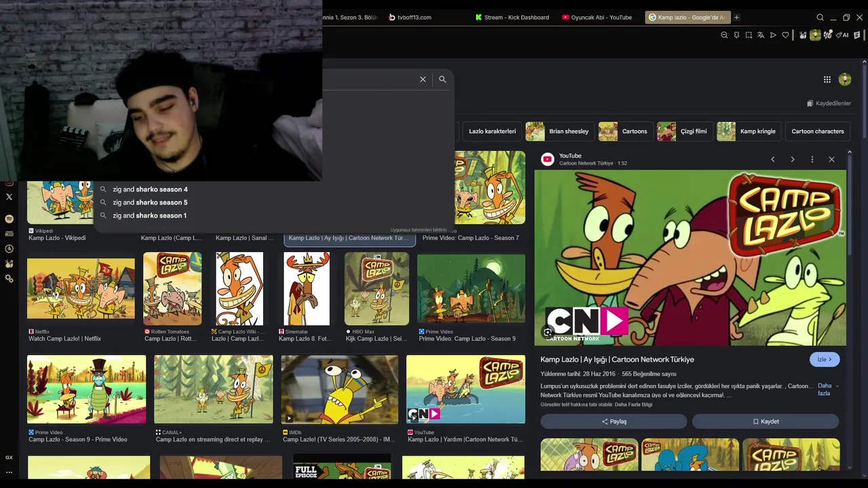Click the GX logo at sidebar bottom
868x488 pixels.
(x=9, y=457)
